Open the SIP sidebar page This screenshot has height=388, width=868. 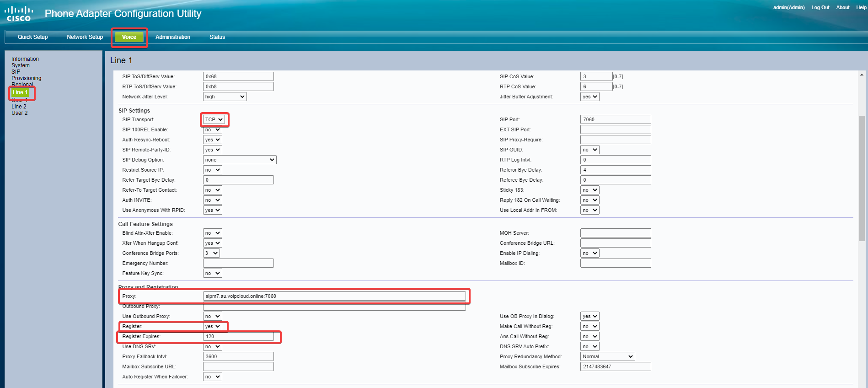(16, 72)
